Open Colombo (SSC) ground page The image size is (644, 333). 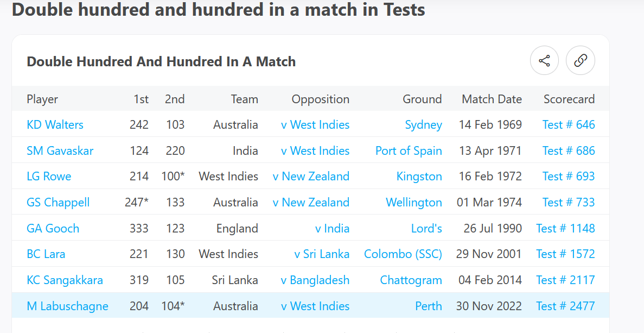pos(403,254)
